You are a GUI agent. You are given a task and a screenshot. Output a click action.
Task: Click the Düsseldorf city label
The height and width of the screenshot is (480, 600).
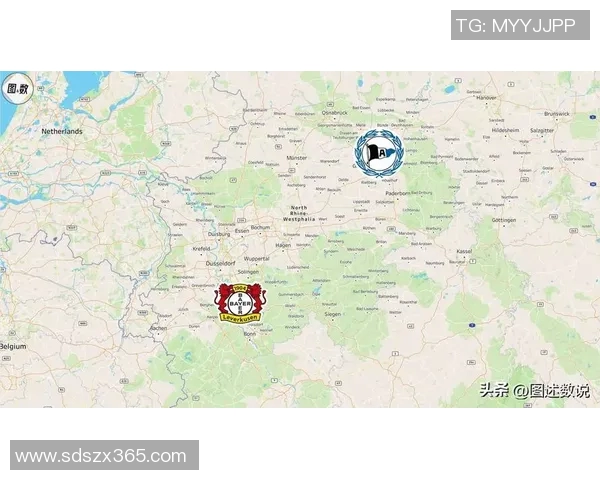coord(220,263)
